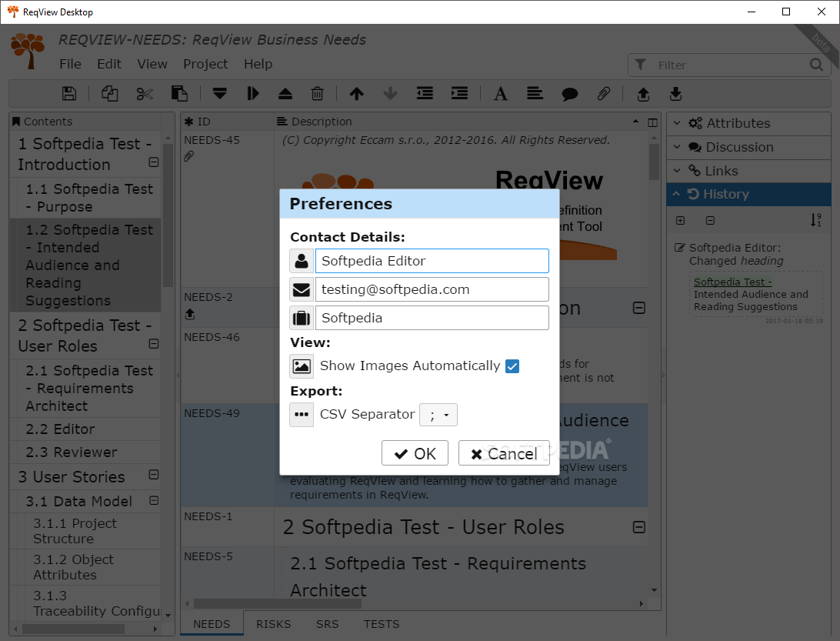The height and width of the screenshot is (641, 840).
Task: Click the email field testing@softpedia.com
Action: coord(432,289)
